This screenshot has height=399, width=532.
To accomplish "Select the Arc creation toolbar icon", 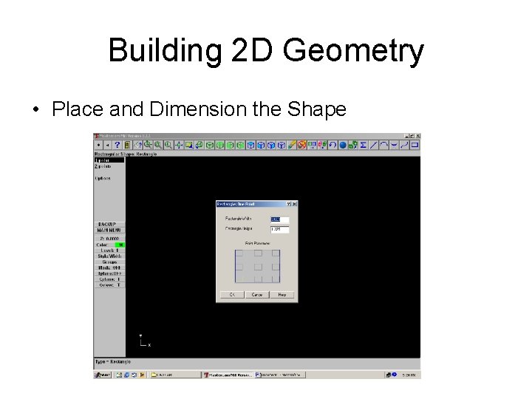I will tap(383, 146).
